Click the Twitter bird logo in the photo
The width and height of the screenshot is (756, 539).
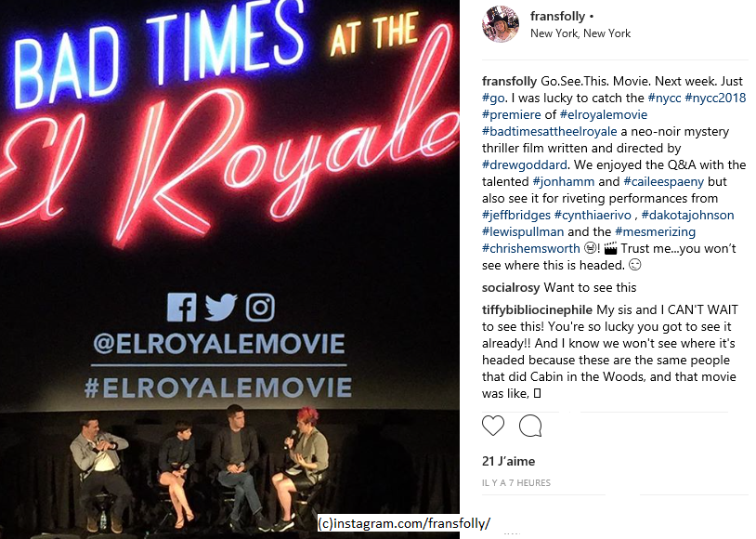coord(221,307)
